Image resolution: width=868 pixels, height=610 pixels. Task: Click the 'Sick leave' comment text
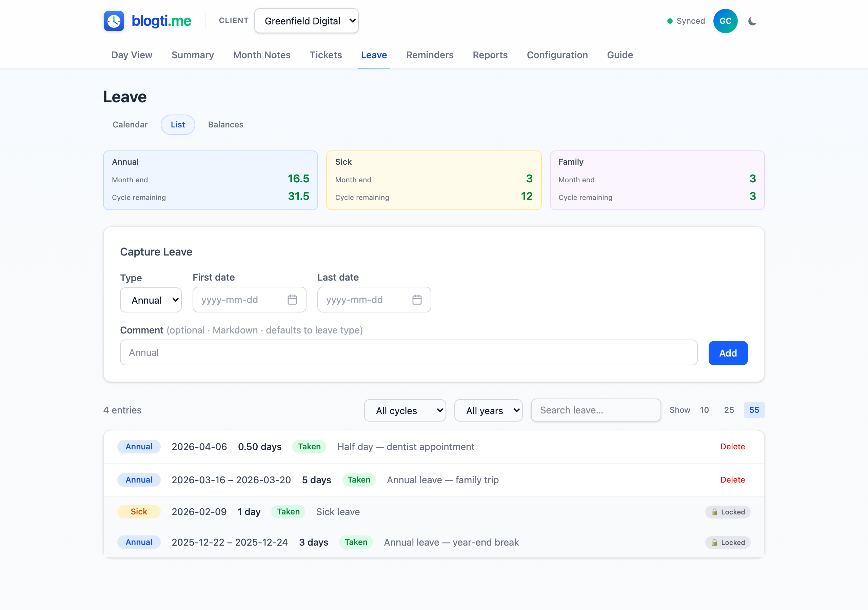[x=338, y=512]
